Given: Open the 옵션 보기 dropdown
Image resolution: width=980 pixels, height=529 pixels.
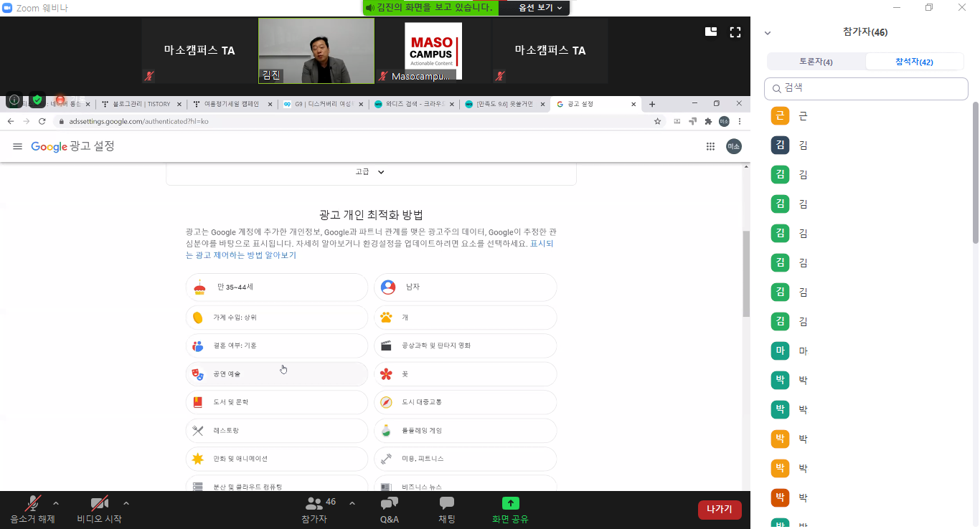Looking at the screenshot, I should click(534, 8).
